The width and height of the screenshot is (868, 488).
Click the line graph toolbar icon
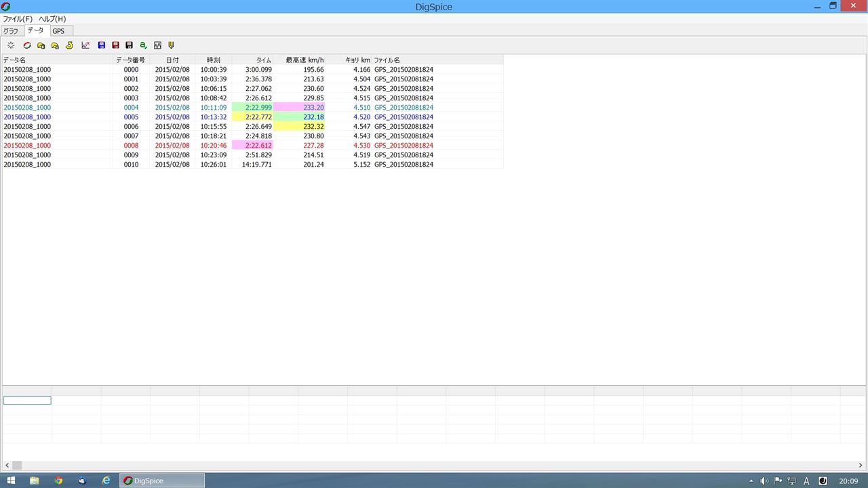pos(85,45)
